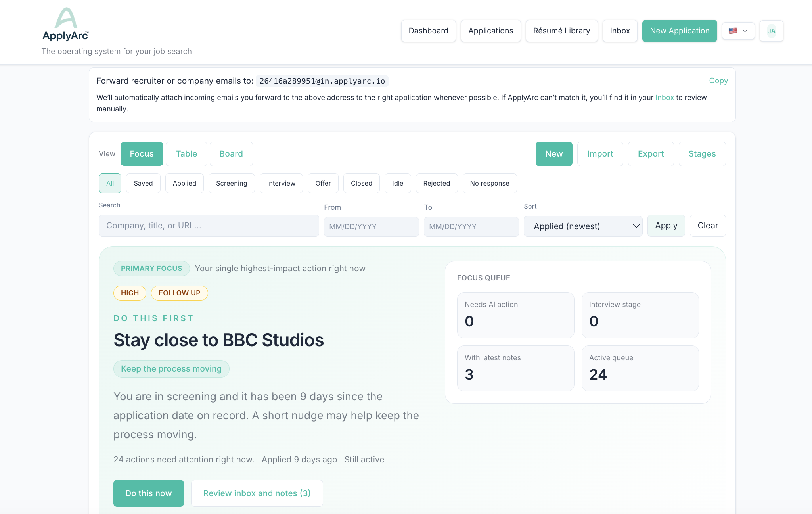Click the Keep the process moving pill
This screenshot has width=812, height=514.
tap(171, 369)
